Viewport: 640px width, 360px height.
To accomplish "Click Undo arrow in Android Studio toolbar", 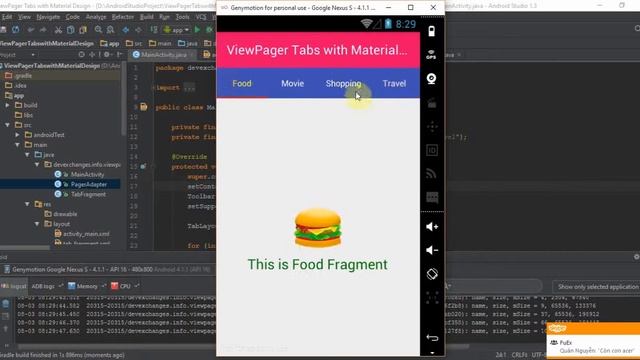I will click(x=31, y=30).
